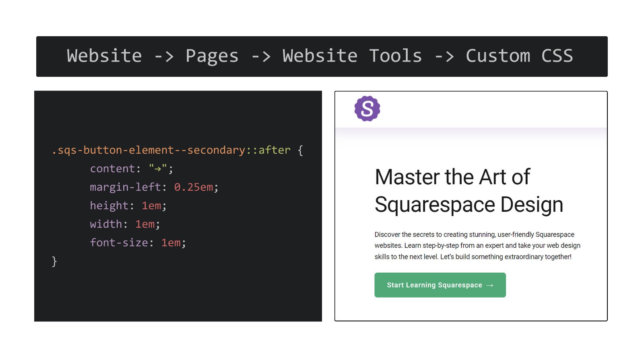The image size is (644, 362).
Task: Click the 'content: "→";' code line
Action: 131,169
